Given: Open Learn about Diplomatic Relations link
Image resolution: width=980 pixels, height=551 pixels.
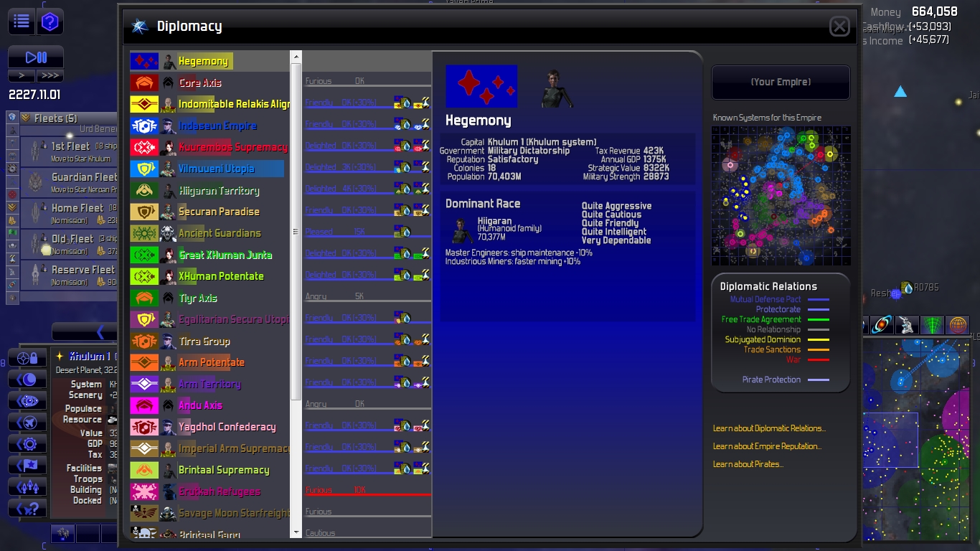Looking at the screenshot, I should [769, 428].
